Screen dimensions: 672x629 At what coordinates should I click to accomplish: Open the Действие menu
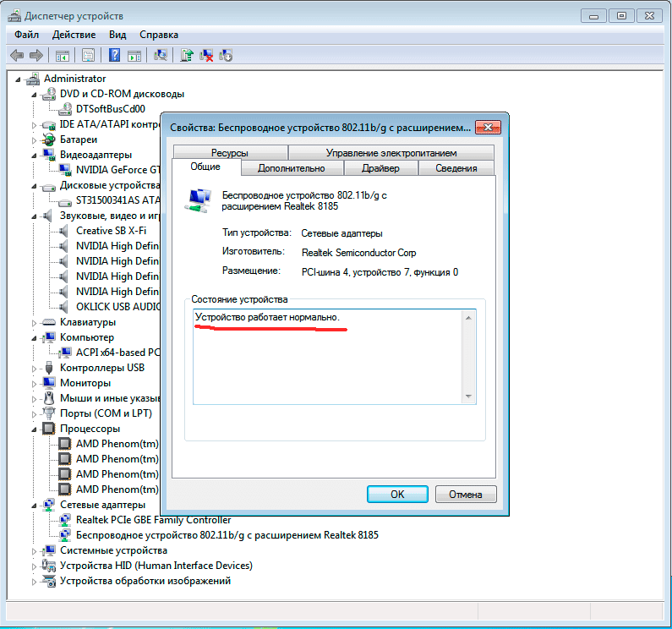pos(74,35)
